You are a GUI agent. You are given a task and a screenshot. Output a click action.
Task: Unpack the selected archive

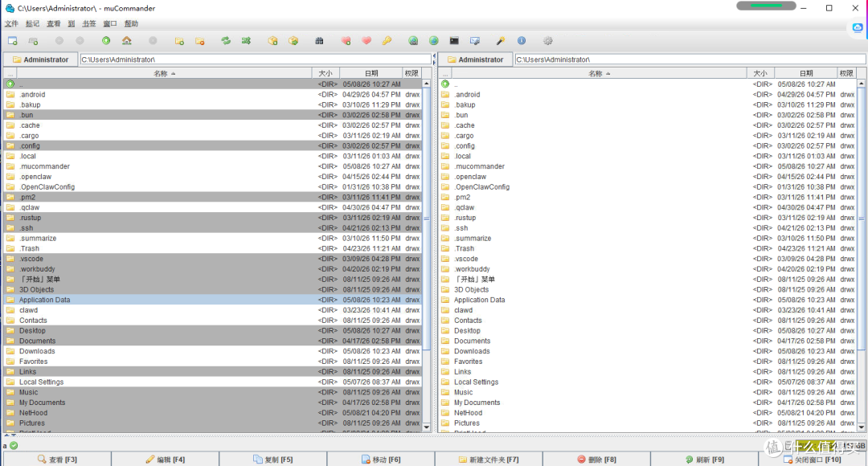(293, 41)
